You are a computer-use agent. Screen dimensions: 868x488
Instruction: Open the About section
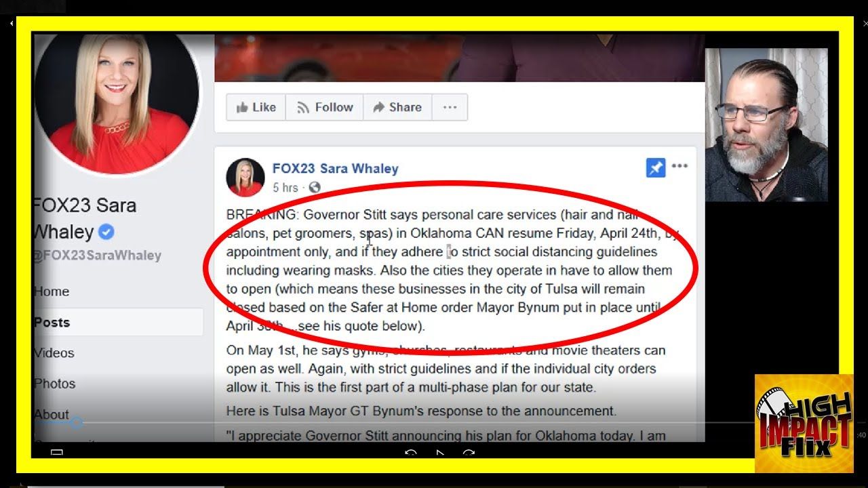click(x=52, y=414)
